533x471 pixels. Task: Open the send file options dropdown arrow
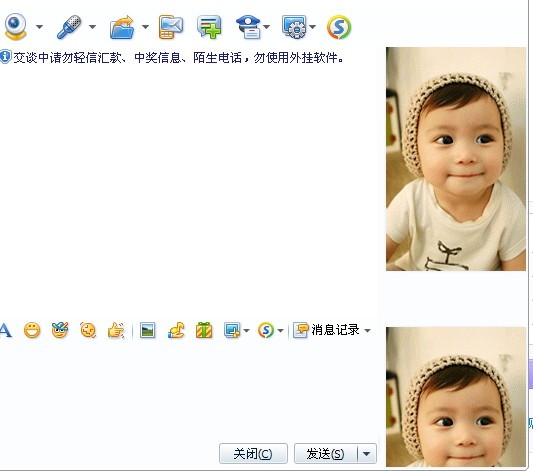tap(145, 27)
